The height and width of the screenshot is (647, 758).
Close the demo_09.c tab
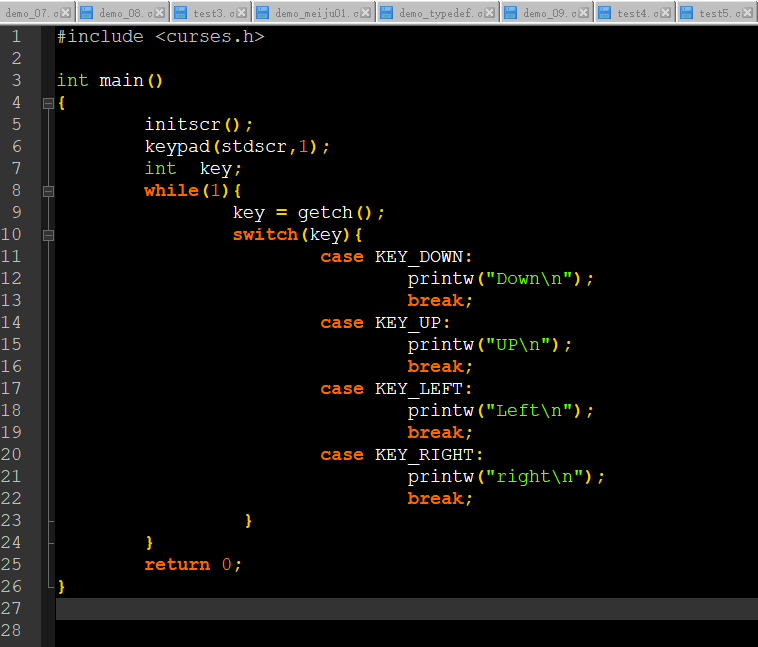[x=584, y=13]
